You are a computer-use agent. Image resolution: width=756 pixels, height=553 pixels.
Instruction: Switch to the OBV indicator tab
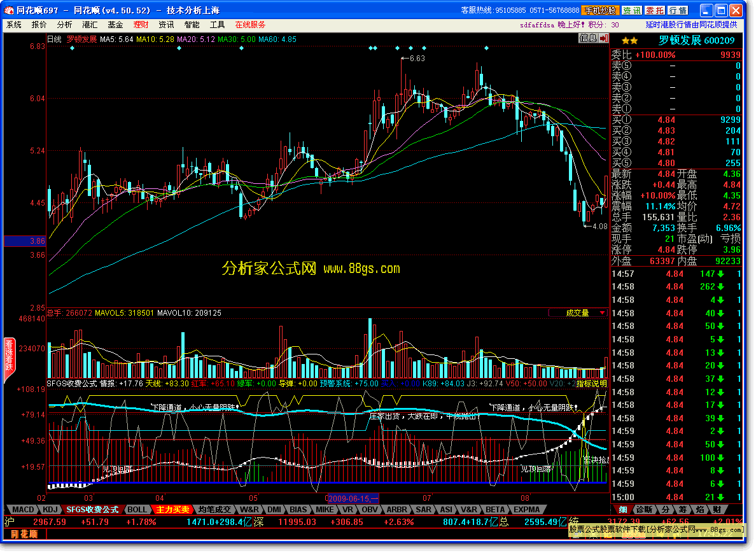pyautogui.click(x=370, y=510)
